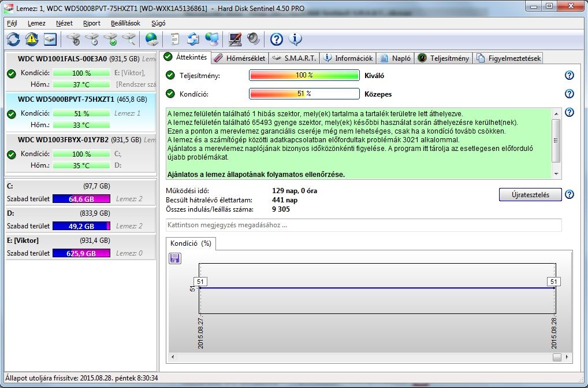Open the Fájl menu

point(12,23)
